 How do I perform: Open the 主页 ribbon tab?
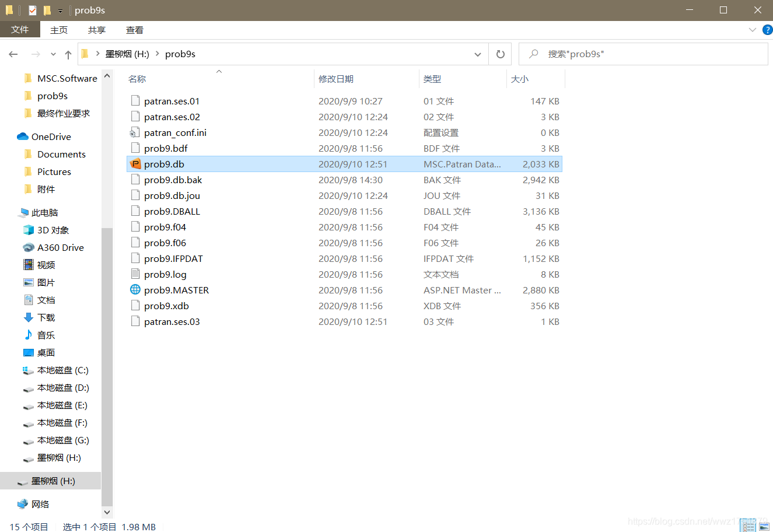[59, 30]
